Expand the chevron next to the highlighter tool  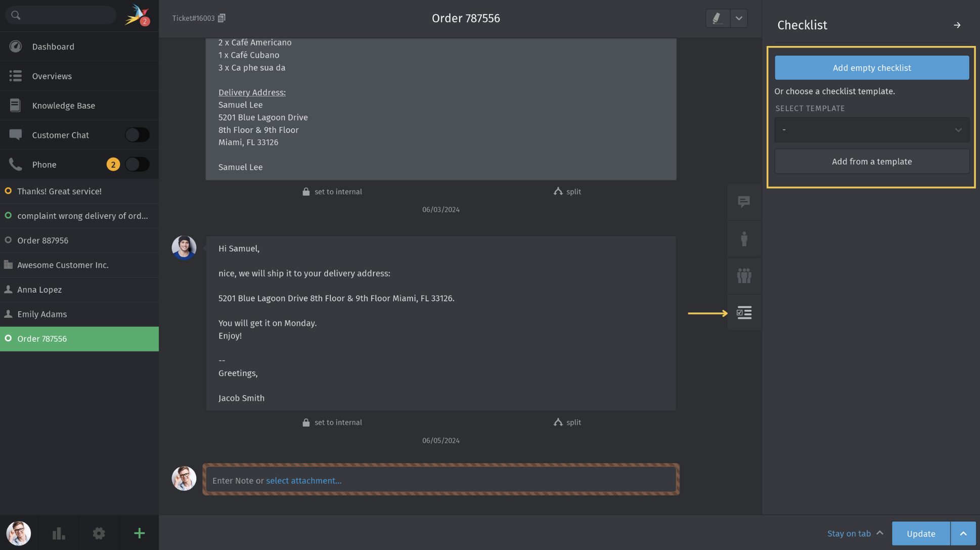(x=739, y=18)
